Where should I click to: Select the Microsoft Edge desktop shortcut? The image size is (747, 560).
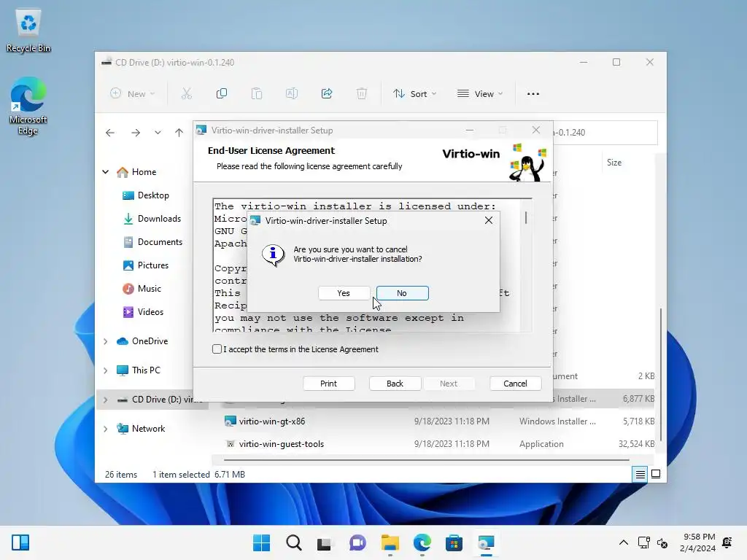click(28, 106)
